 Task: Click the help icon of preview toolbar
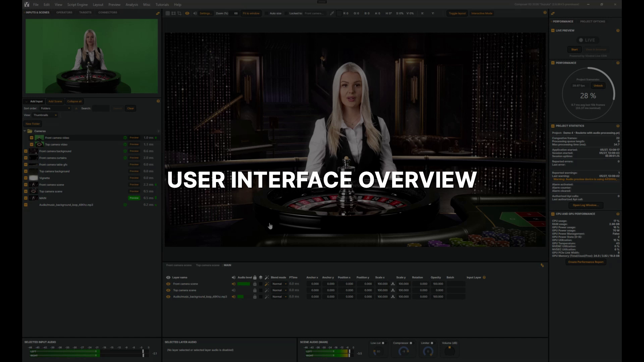[x=545, y=12]
